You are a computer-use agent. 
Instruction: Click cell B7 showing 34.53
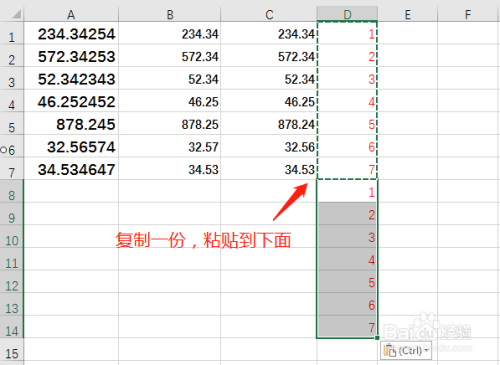170,169
